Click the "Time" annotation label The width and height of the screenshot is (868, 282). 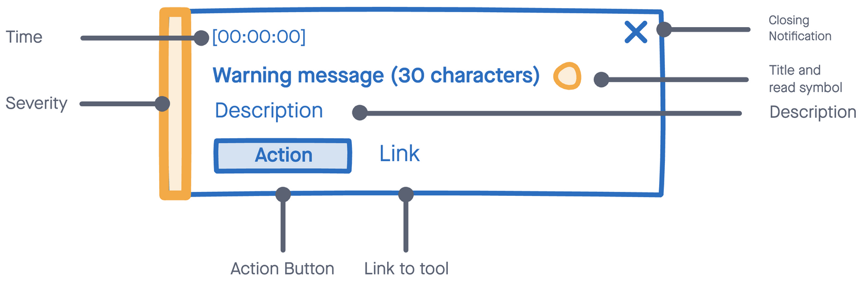(x=24, y=37)
